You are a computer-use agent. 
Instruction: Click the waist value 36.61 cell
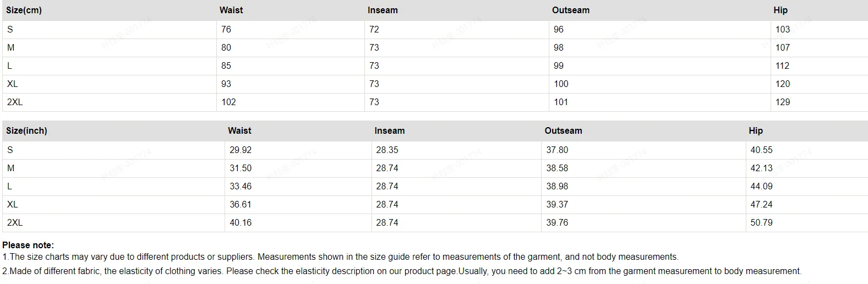pyautogui.click(x=241, y=205)
